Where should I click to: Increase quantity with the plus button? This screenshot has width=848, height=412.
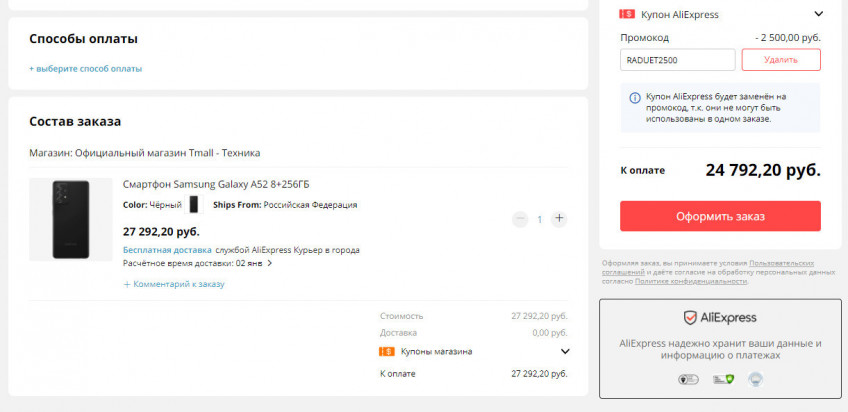tap(559, 218)
